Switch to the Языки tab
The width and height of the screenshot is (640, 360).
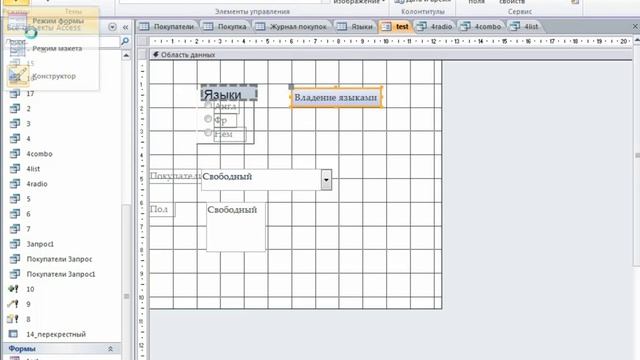[355, 27]
